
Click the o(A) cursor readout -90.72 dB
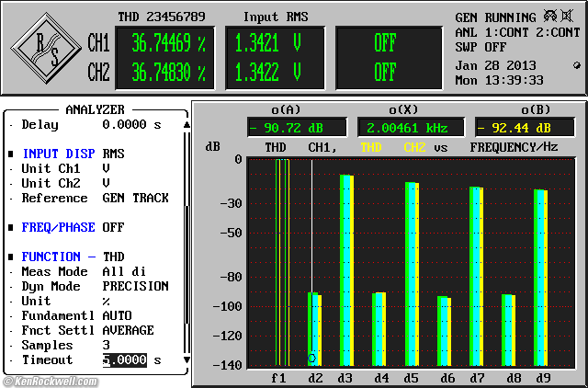297,128
